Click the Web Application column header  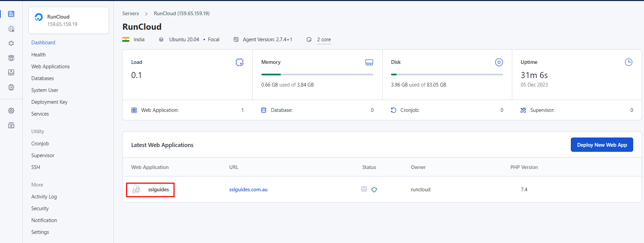(x=150, y=167)
